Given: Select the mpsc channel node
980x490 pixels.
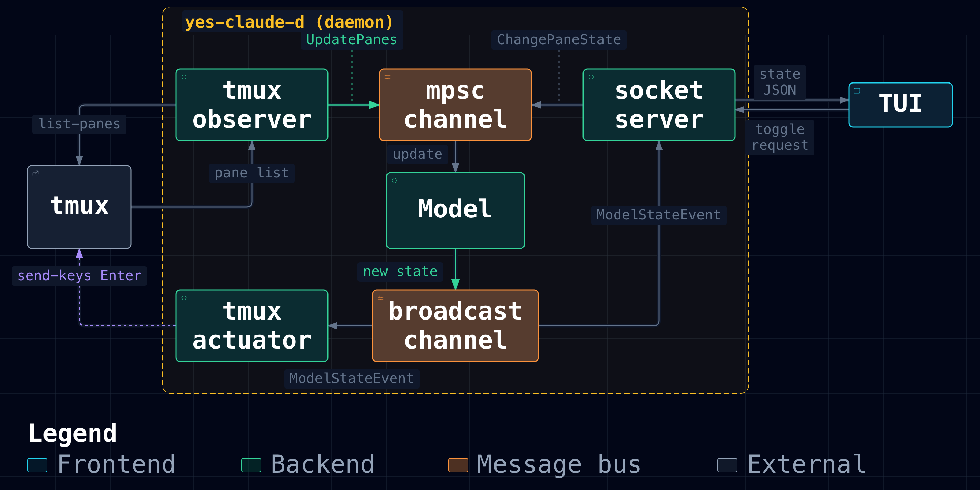Looking at the screenshot, I should tap(455, 105).
